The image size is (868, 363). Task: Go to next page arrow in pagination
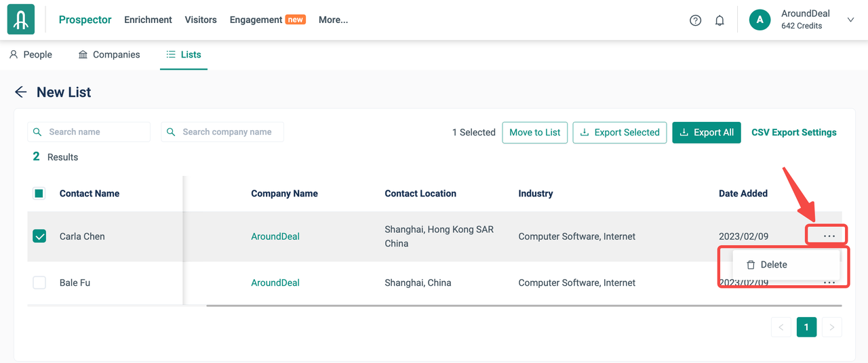[831, 327]
